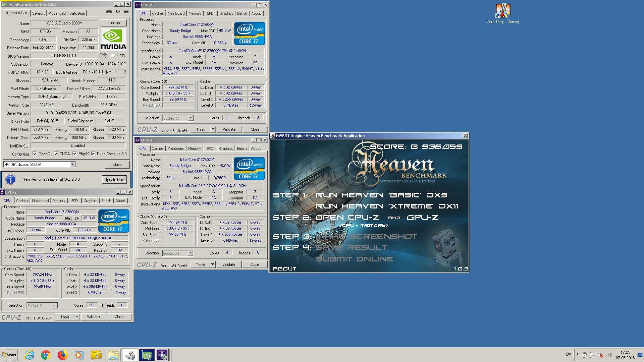Click the yellow camera app taskbar icon
Viewport: 644px width, 362px height.
pyautogui.click(x=96, y=355)
